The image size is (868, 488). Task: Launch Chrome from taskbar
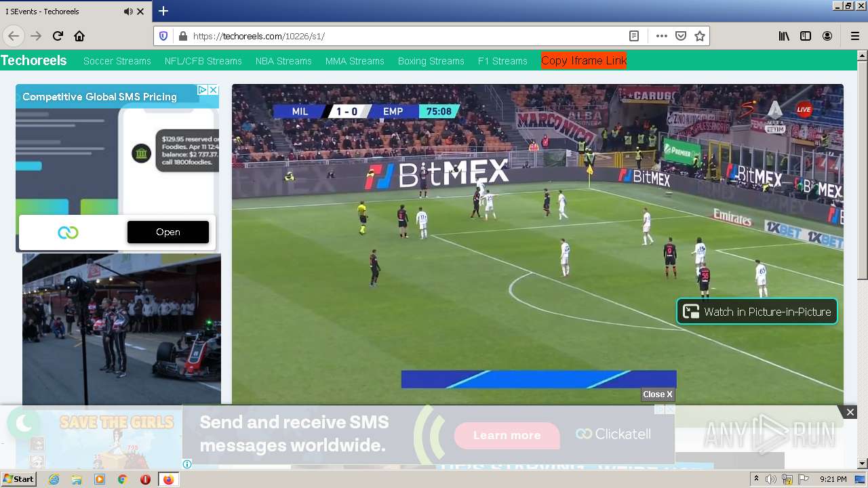[122, 479]
